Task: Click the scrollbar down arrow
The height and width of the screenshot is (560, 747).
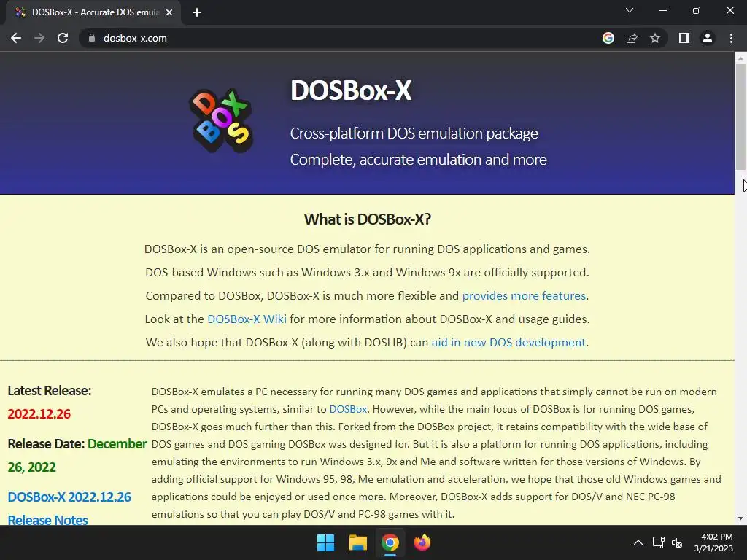Action: coord(740,518)
